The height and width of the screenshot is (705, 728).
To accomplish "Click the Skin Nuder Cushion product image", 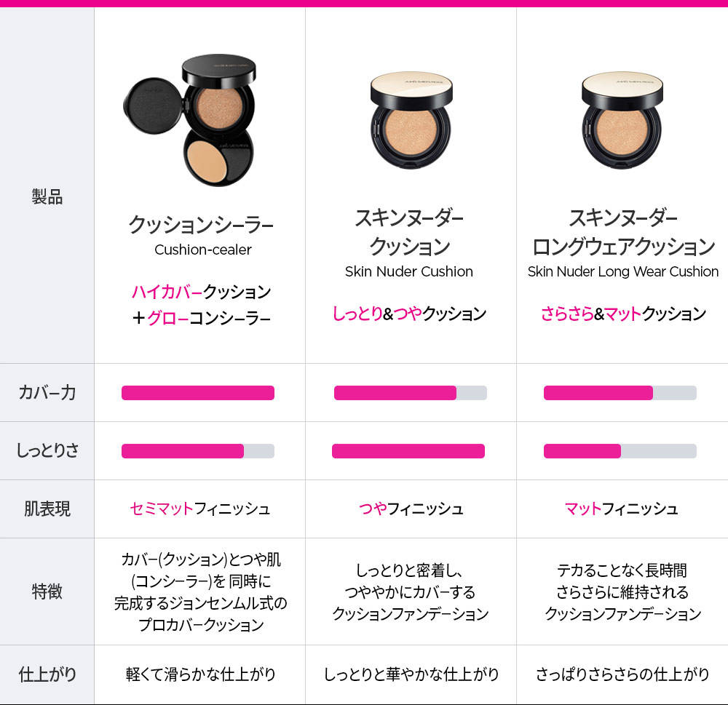I will (411, 120).
